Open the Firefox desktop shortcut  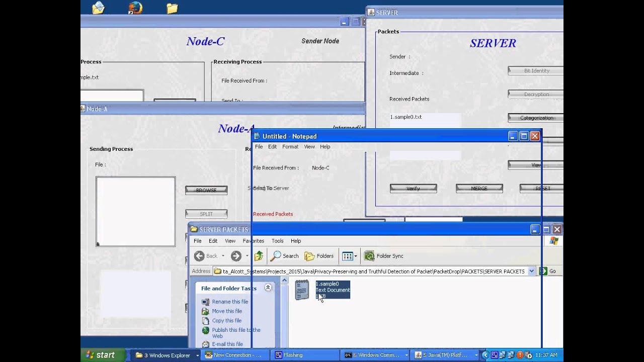(135, 8)
